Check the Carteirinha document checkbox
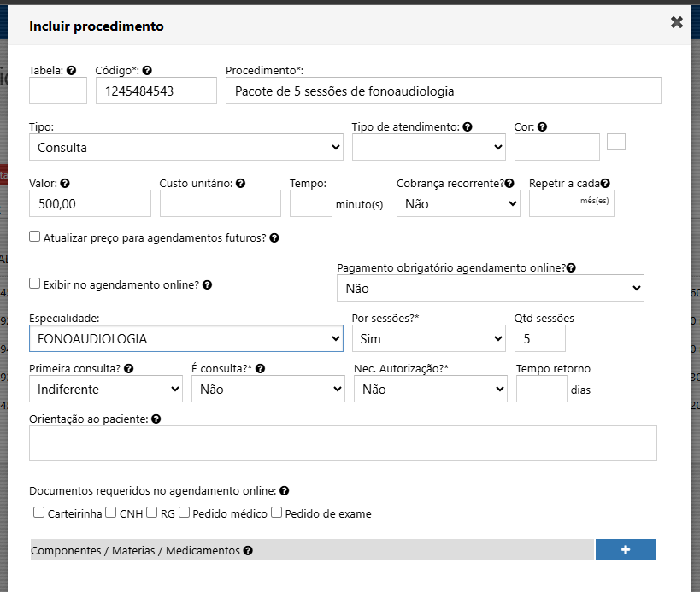This screenshot has width=700, height=592. [x=38, y=512]
